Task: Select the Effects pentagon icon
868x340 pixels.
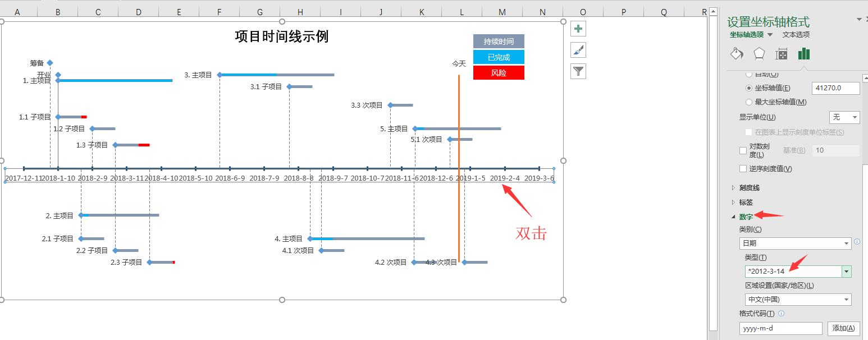Action: pos(759,53)
